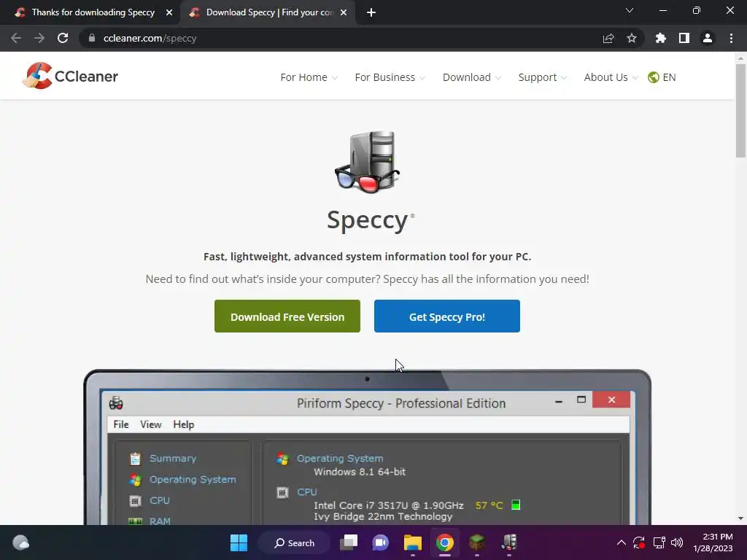Expand the For Home menu
This screenshot has width=747, height=560.
[309, 77]
